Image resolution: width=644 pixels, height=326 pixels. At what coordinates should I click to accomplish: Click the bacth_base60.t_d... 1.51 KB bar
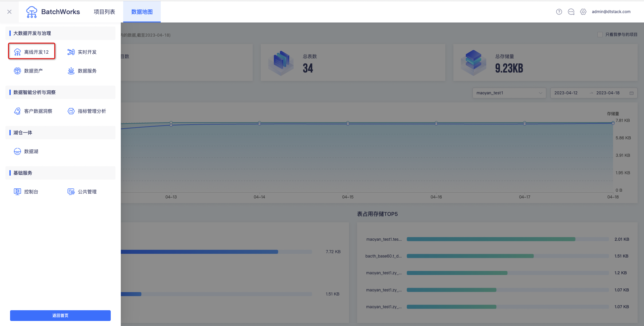(470, 256)
